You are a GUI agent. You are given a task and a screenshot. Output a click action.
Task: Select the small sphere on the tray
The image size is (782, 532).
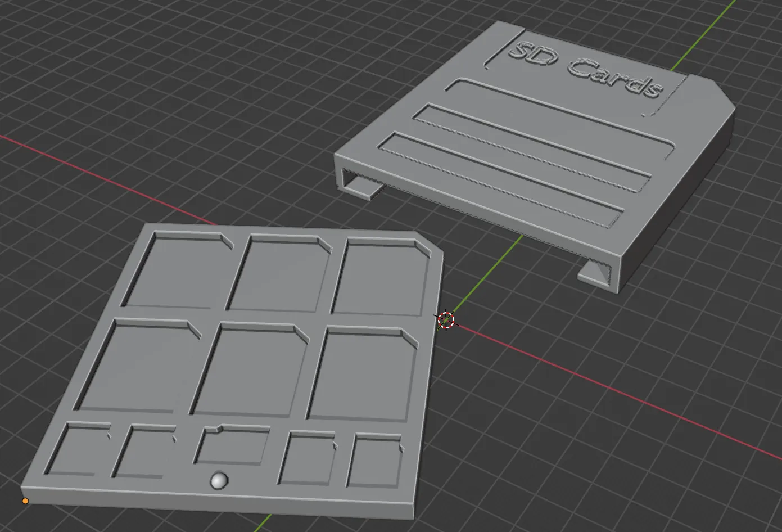click(x=219, y=480)
